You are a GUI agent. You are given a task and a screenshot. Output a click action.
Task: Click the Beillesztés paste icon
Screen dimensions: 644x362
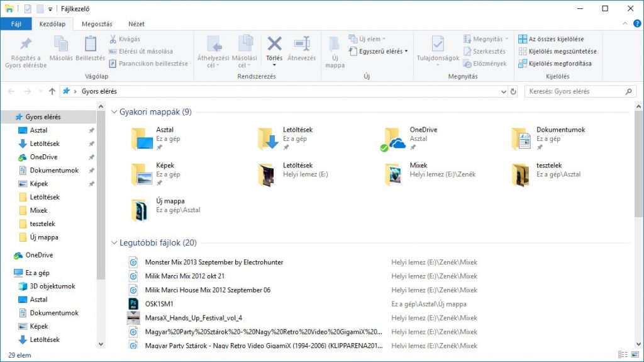coord(91,44)
